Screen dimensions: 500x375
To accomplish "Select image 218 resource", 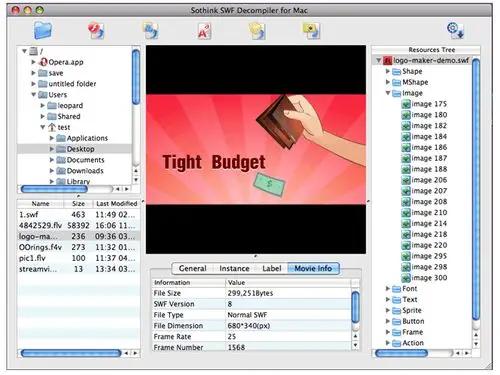I will 424,234.
